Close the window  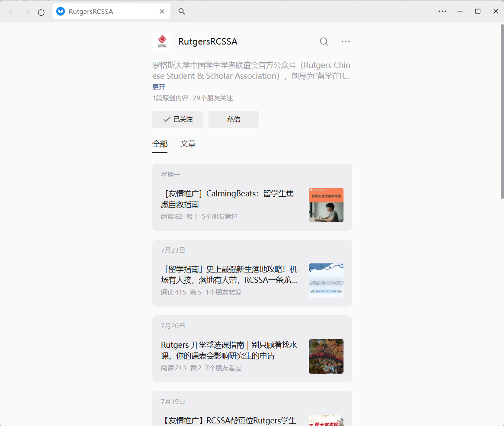point(496,11)
